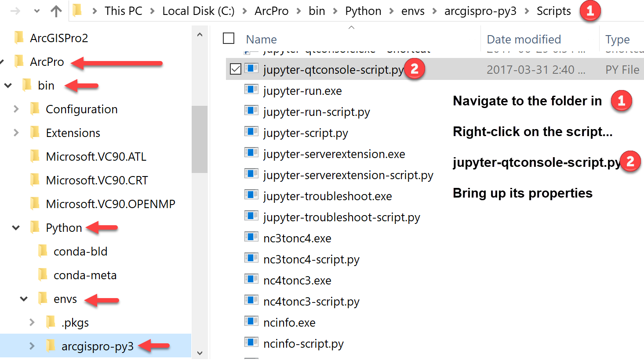
Task: Select the arcgispro-py3 folder label in the tree
Action: (x=98, y=346)
